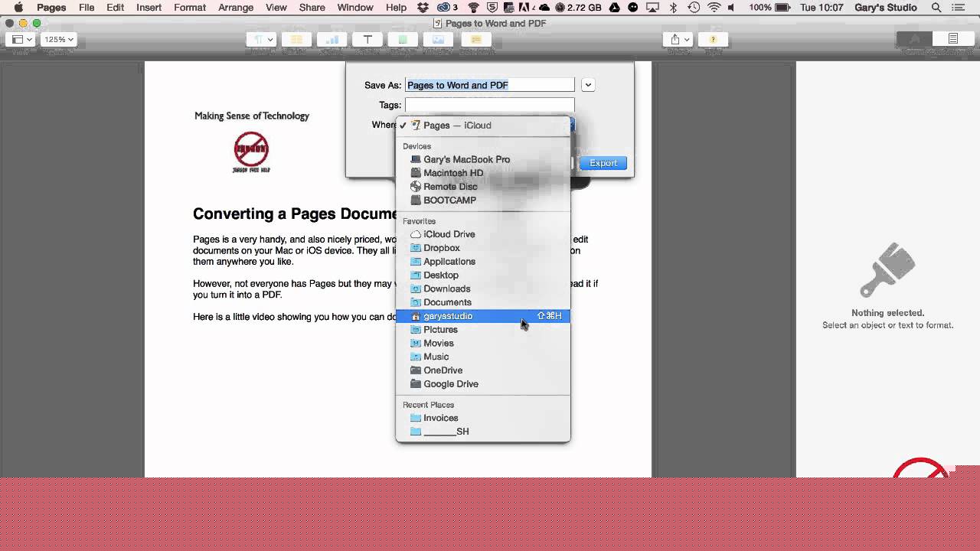Click the Chart toolbar icon

coord(332,39)
